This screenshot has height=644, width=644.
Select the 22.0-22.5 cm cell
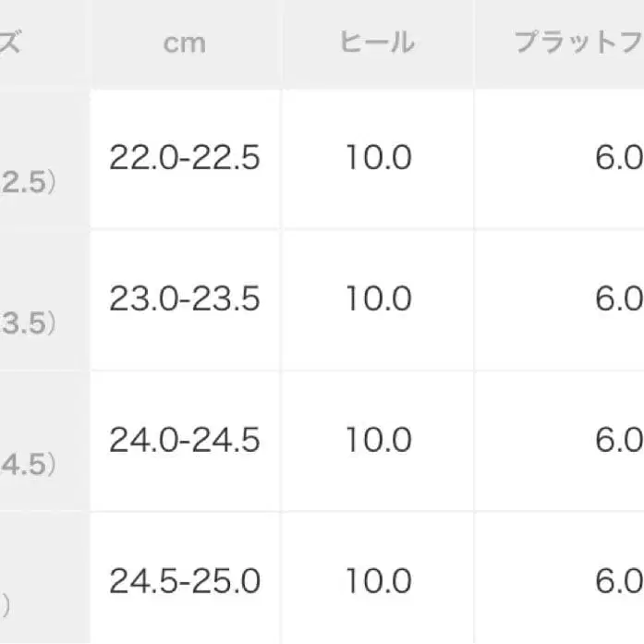[x=185, y=158]
